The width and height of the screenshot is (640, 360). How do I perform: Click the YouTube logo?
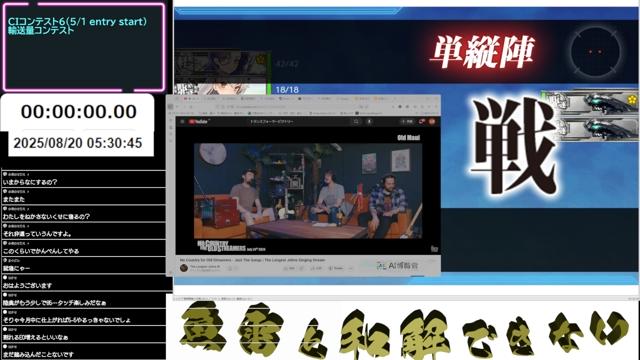tap(199, 121)
